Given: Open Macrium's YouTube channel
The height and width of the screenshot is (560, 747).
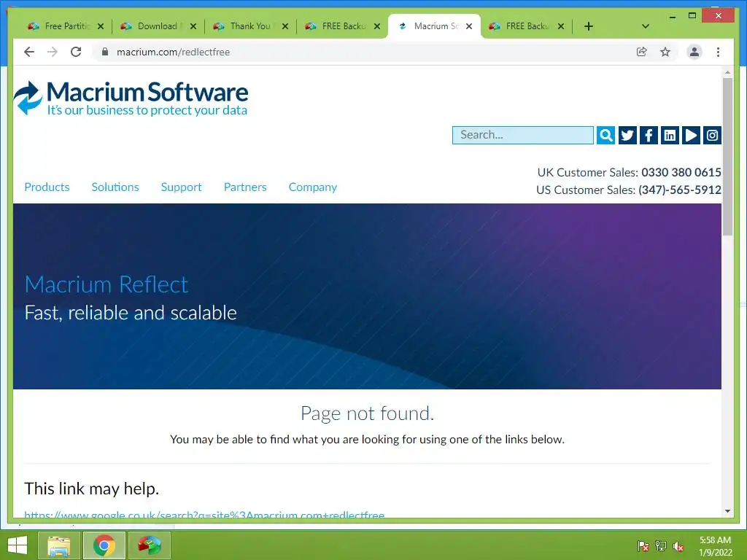Looking at the screenshot, I should tap(691, 135).
